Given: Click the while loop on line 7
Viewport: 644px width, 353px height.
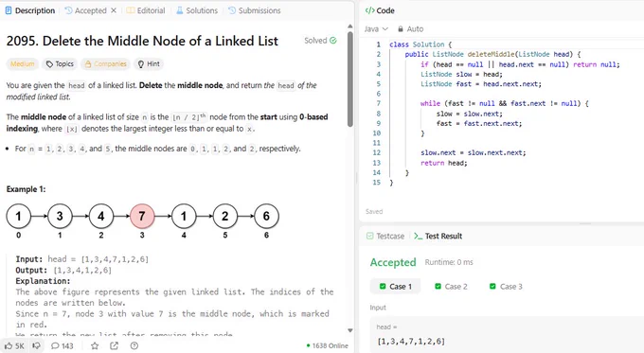Looking at the screenshot, I should tap(505, 103).
